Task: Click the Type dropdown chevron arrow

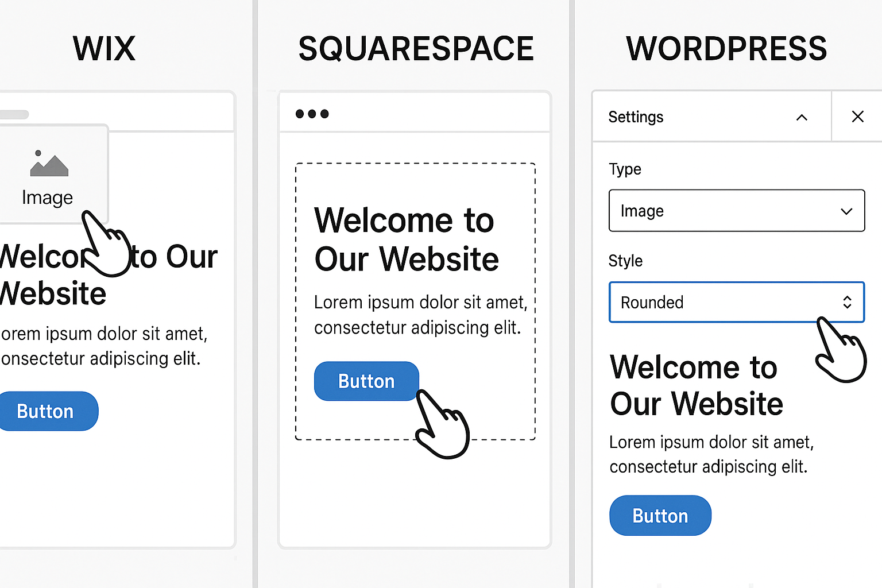Action: click(846, 211)
